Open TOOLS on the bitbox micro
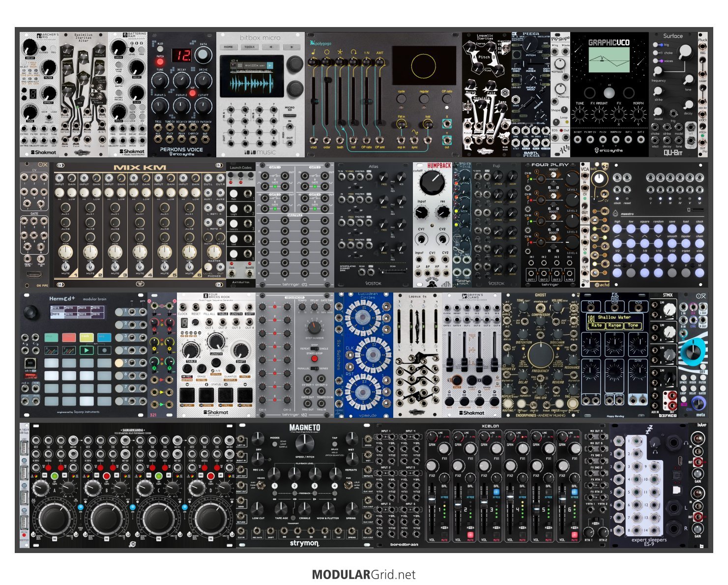Screen dimensions: 728x585 tap(250, 47)
